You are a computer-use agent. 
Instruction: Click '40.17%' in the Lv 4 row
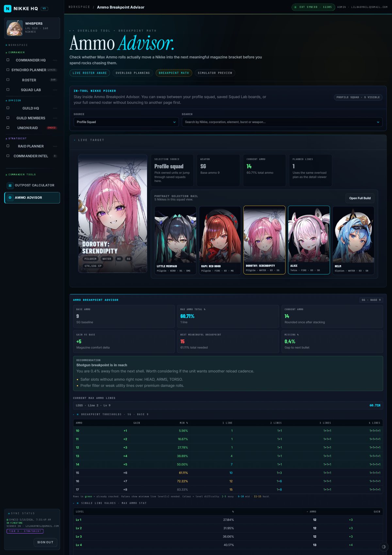229,545
